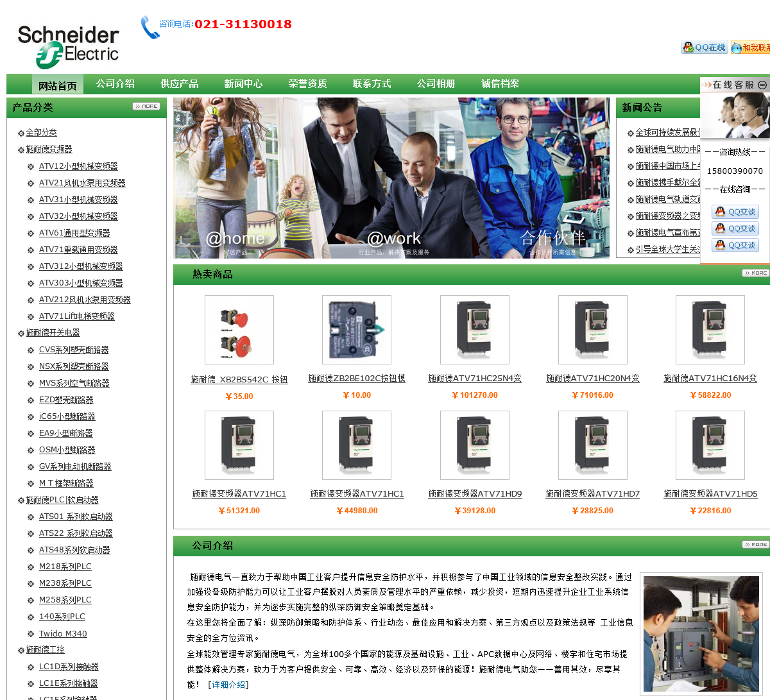The height and width of the screenshot is (700, 770).
Task: Open CVS系列塑壳断路器 link
Action: 74,350
